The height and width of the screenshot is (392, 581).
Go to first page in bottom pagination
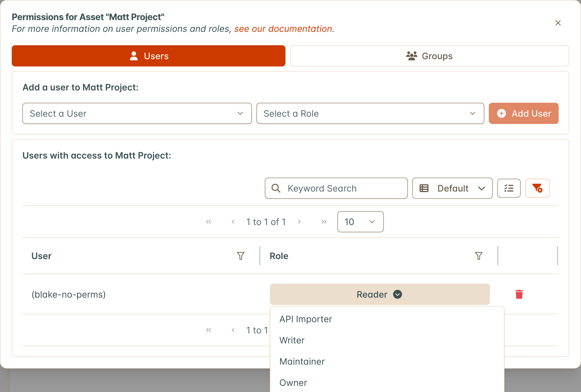click(208, 330)
